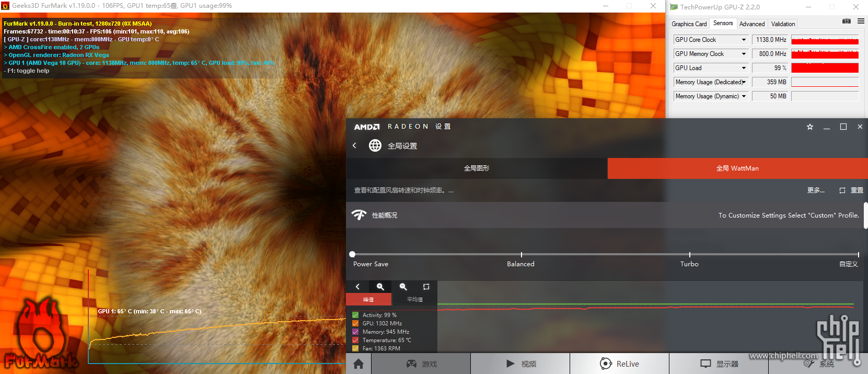Click the Memory Usage (Dedicated) value field
Screen dimensions: 868x374
771,82
